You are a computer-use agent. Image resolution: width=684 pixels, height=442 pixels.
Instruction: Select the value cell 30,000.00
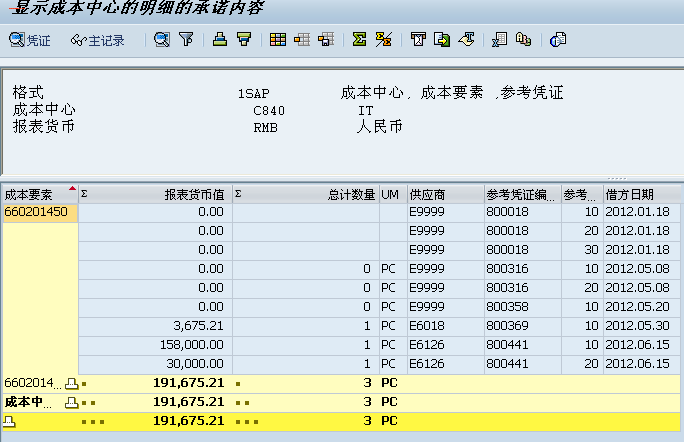(x=155, y=364)
